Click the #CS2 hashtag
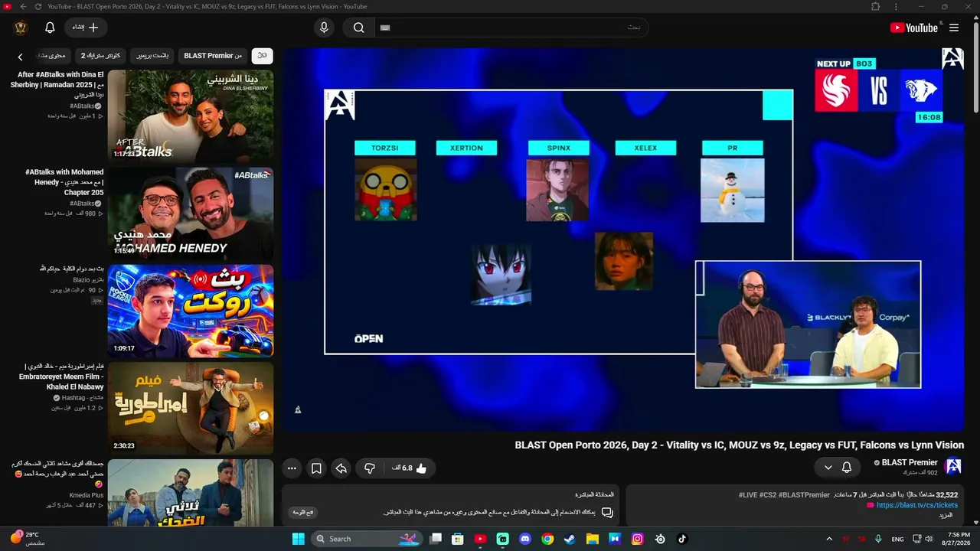Screen dimensions: 980x551 767,495
